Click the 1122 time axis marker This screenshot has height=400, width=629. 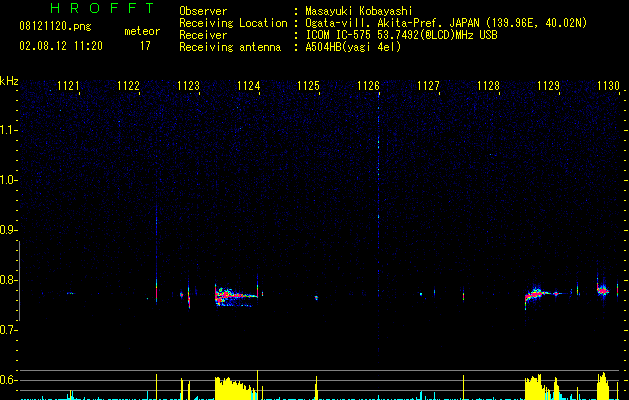[128, 86]
